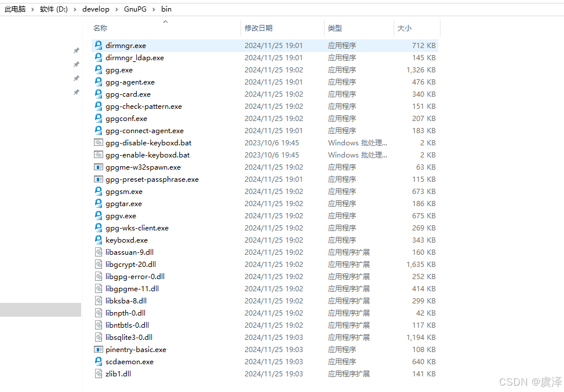Select the libksba-8.dll file name
This screenshot has width=564, height=392.
point(126,301)
